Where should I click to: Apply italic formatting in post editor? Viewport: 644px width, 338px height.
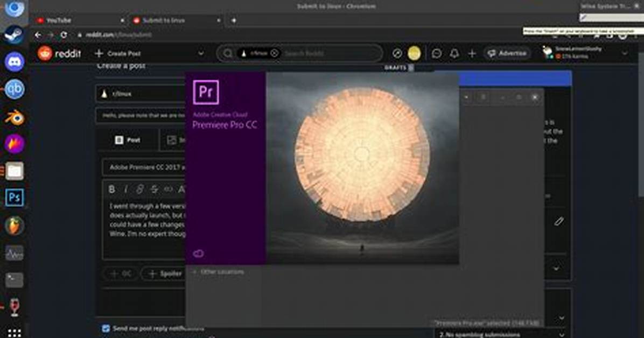coord(125,189)
